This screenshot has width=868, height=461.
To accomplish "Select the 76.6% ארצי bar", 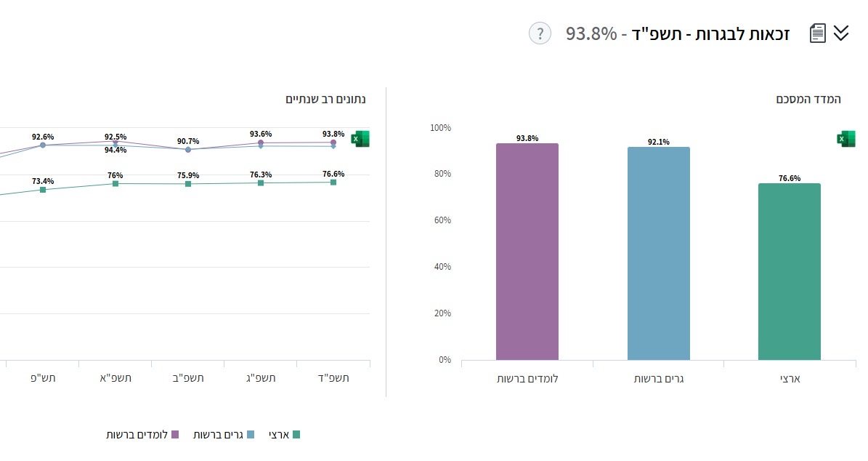I will [790, 273].
